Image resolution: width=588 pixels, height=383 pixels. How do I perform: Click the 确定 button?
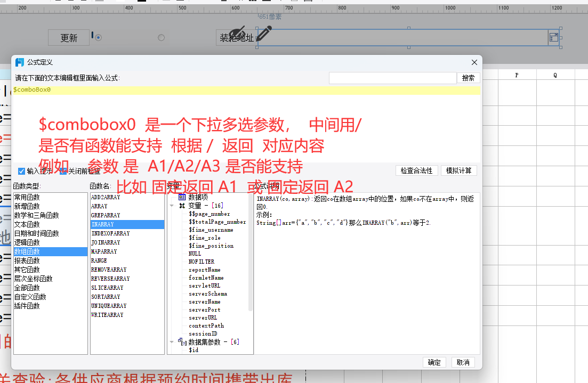434,362
